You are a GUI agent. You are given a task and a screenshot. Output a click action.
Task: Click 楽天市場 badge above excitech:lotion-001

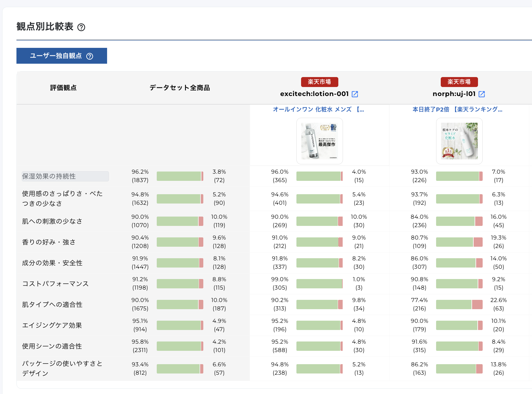(319, 82)
